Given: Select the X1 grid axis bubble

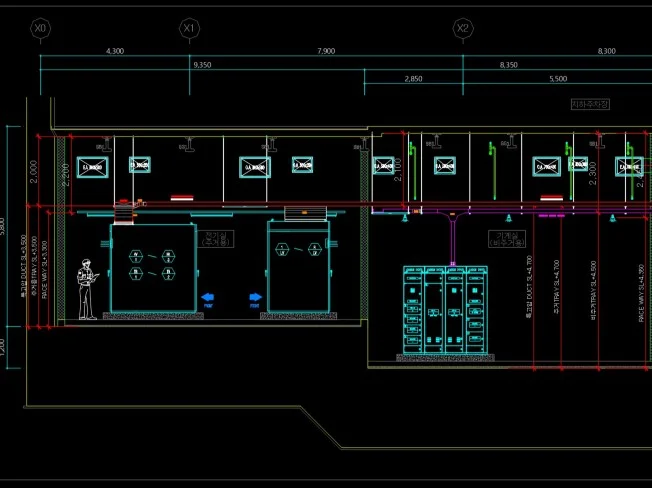Looking at the screenshot, I should (x=189, y=29).
